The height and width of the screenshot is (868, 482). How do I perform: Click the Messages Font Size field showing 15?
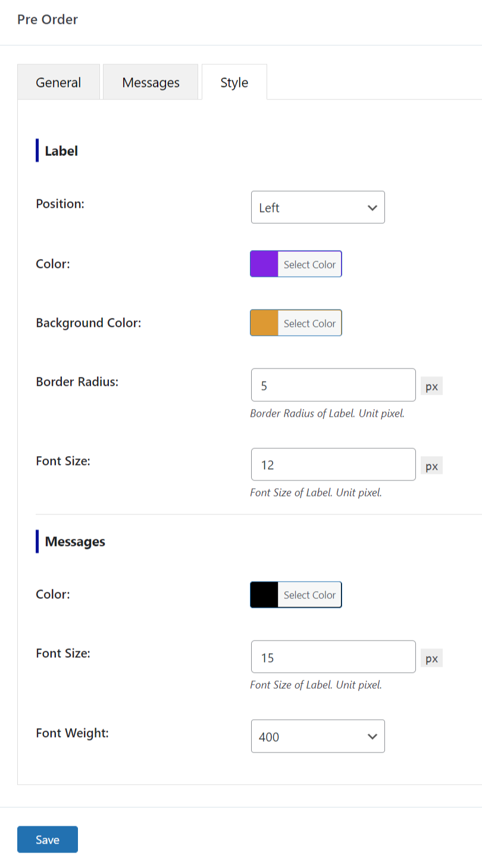(x=333, y=657)
